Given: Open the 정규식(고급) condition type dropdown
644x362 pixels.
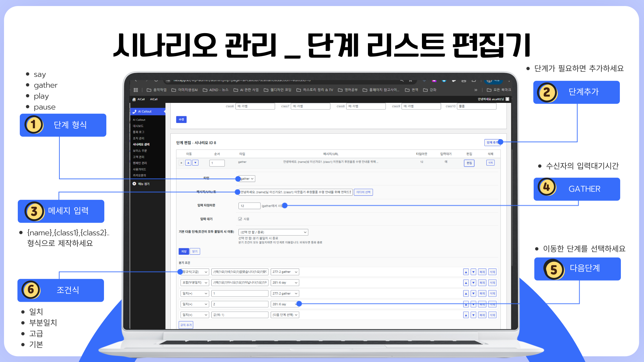Looking at the screenshot, I should click(196, 272).
